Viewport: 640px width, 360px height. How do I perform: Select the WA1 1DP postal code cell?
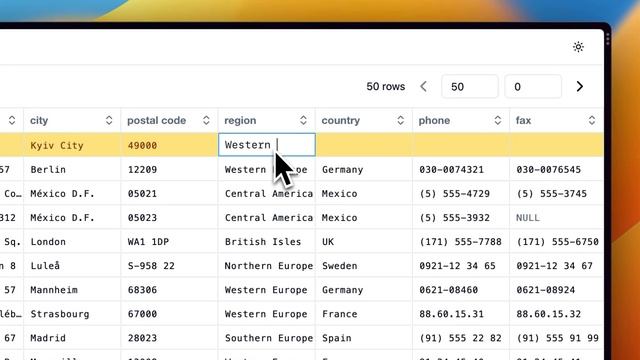[x=169, y=242]
